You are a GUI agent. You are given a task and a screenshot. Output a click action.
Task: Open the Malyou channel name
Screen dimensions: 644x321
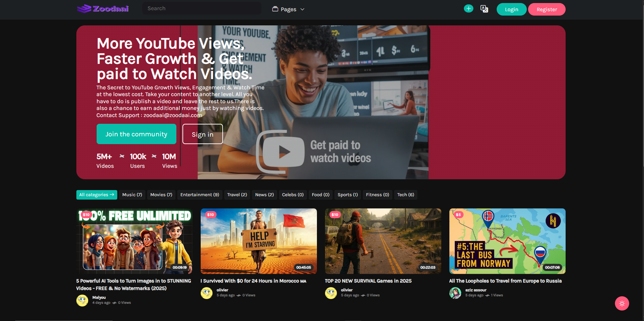click(99, 297)
